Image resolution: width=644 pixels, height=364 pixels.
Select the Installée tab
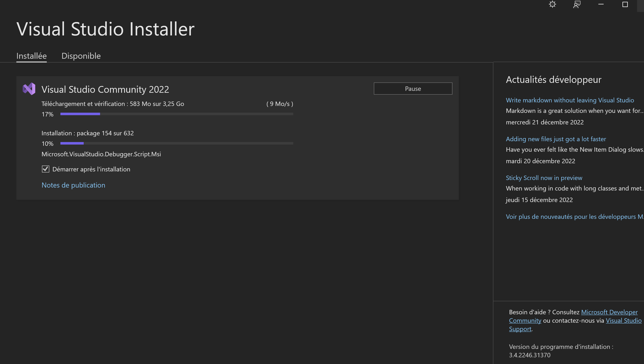31,56
